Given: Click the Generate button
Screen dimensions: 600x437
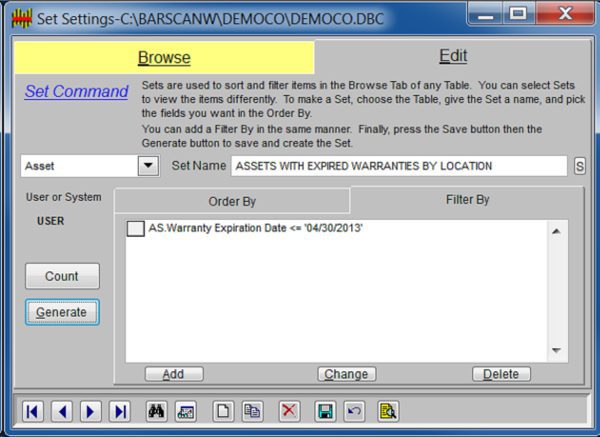Looking at the screenshot, I should pos(62,312).
